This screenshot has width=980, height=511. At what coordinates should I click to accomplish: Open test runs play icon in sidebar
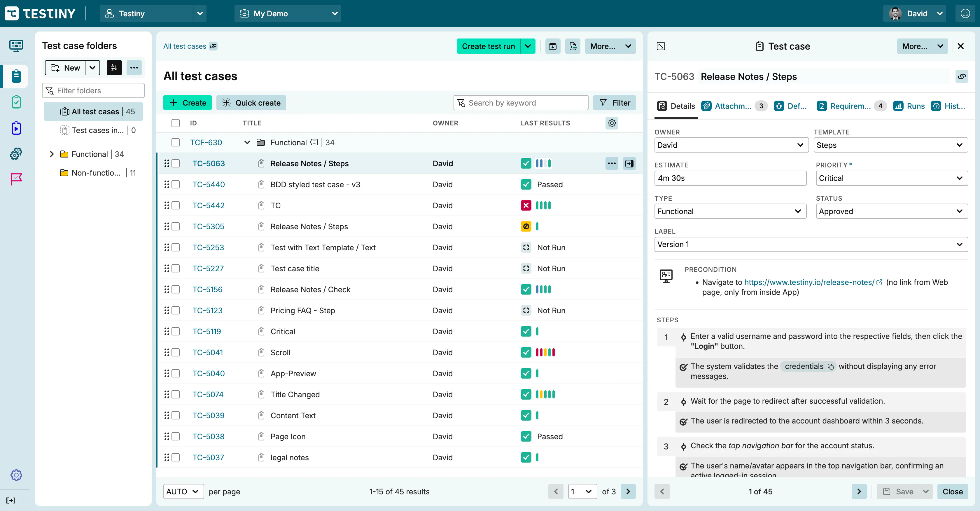coord(16,128)
